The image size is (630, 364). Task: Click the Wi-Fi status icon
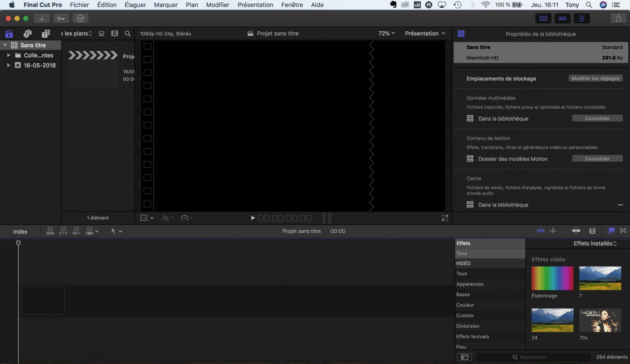click(x=486, y=5)
